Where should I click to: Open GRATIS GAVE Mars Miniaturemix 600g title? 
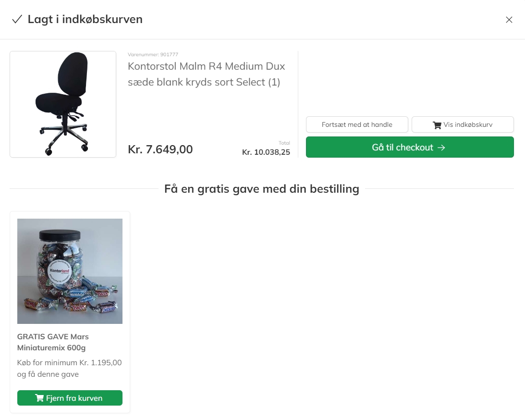(x=53, y=342)
